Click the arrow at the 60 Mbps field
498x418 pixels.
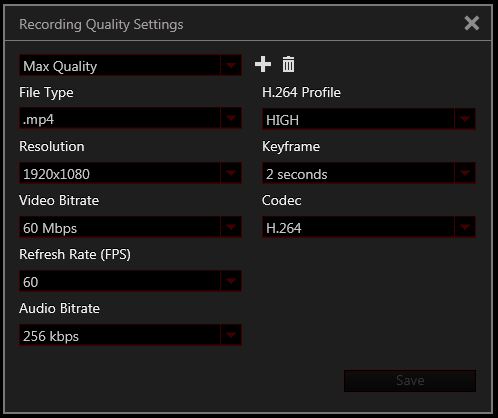click(x=231, y=227)
